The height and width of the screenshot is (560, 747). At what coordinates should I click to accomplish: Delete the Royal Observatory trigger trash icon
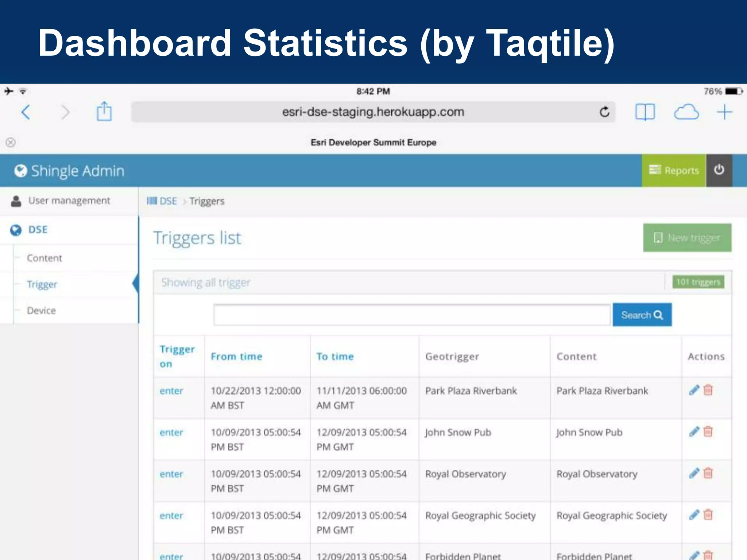(x=708, y=473)
